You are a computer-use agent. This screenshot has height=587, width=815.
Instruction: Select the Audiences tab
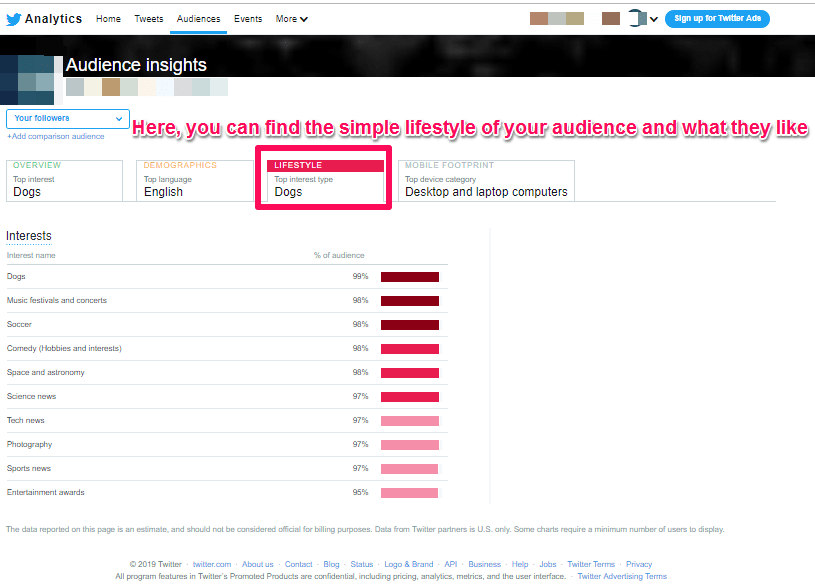(x=199, y=19)
